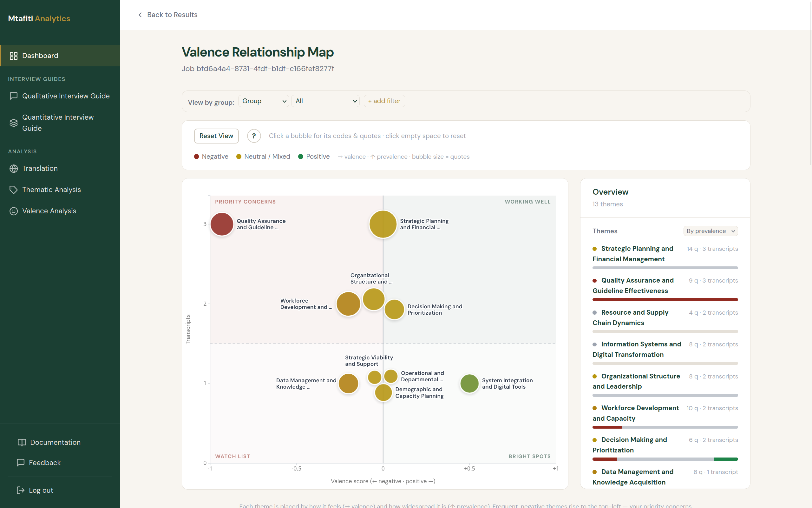Click the Negative legend dot
The image size is (812, 508).
point(196,157)
